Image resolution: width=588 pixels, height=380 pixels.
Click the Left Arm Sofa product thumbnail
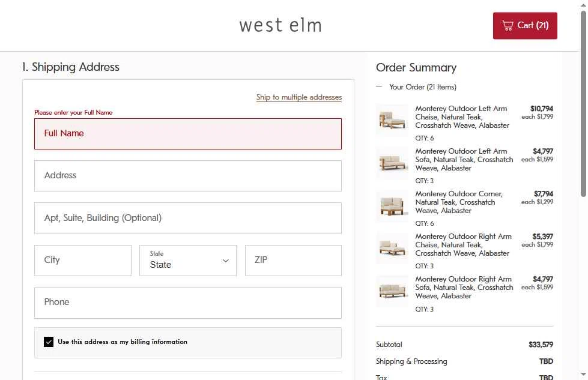click(392, 162)
